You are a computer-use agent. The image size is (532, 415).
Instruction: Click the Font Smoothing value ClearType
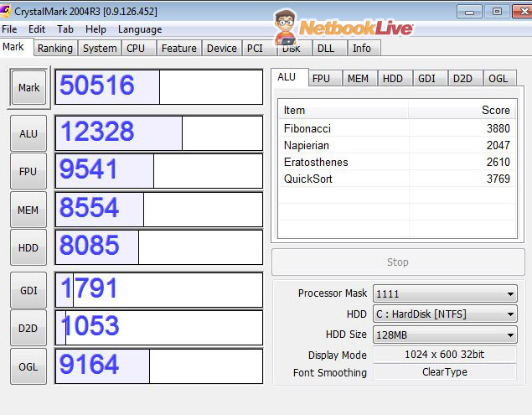click(x=445, y=372)
